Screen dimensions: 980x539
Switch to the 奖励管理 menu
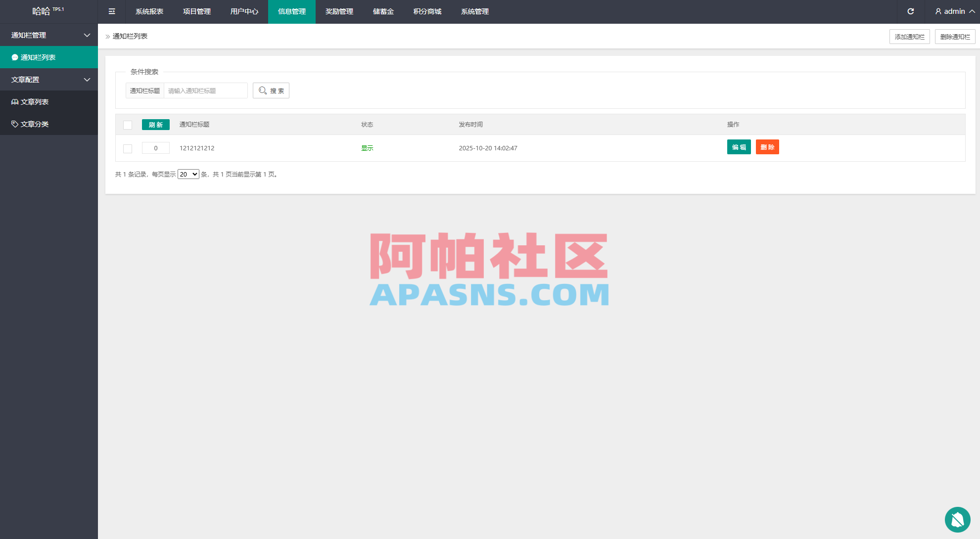click(x=339, y=11)
